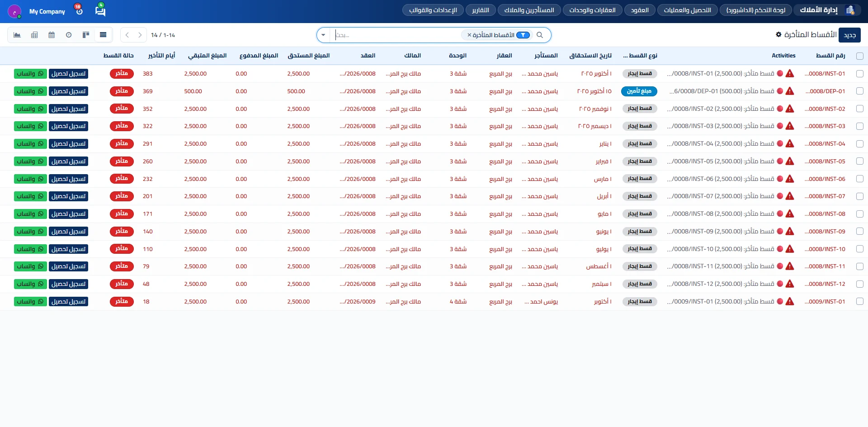Check the 0008/INST-04 row checkbox
Viewport: 868px width, 427px height.
(859, 143)
